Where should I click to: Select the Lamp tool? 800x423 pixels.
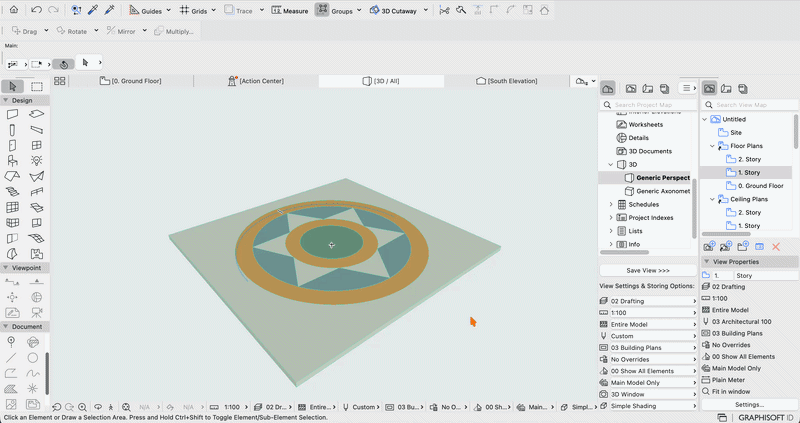pos(37,161)
